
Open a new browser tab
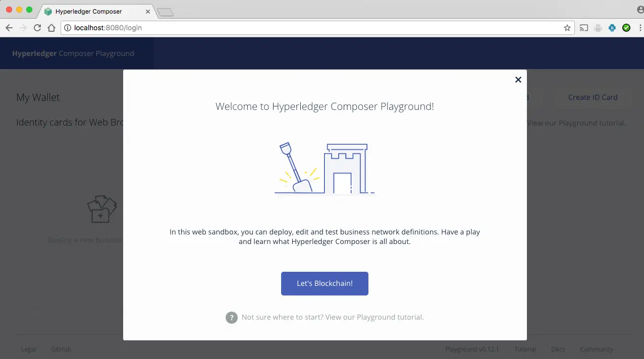click(x=166, y=11)
